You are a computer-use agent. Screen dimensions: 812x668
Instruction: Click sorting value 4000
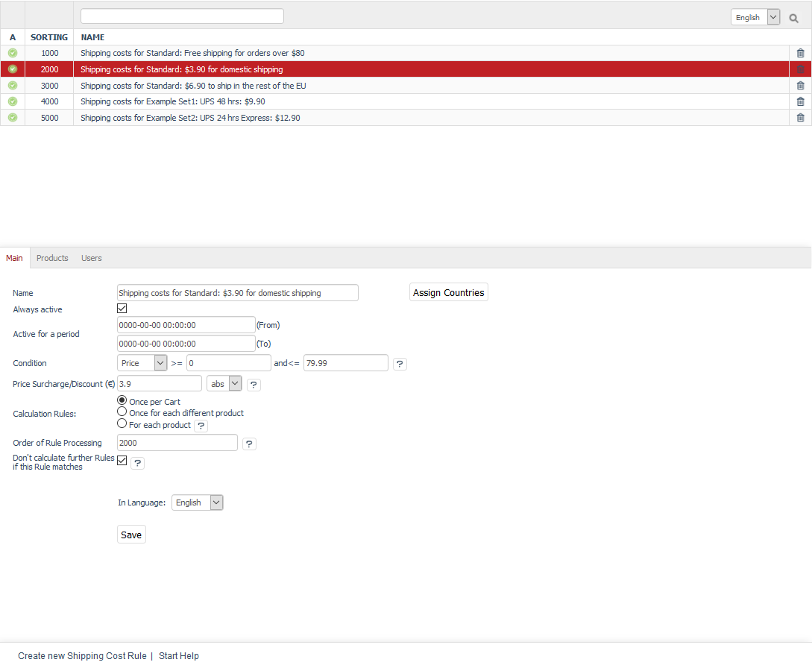pyautogui.click(x=50, y=101)
